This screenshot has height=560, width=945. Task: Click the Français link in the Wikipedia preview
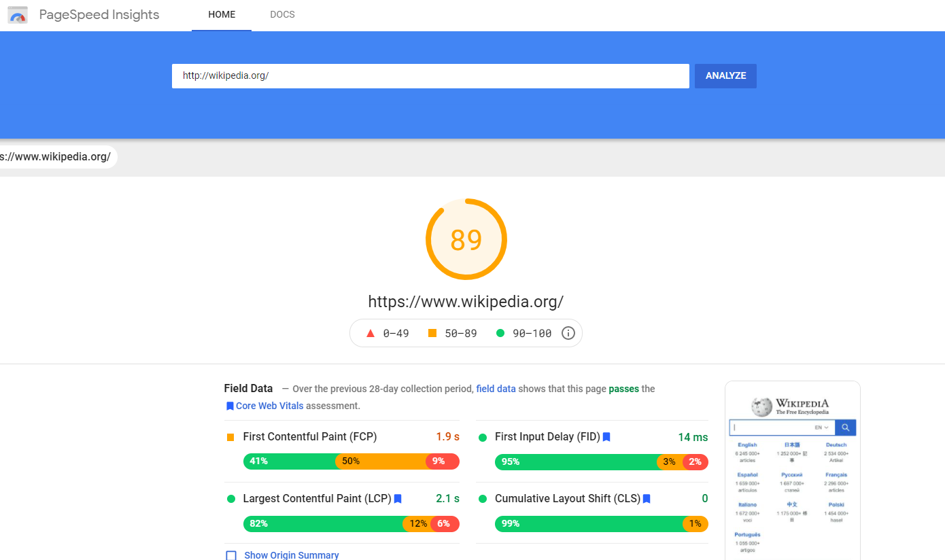tap(836, 475)
